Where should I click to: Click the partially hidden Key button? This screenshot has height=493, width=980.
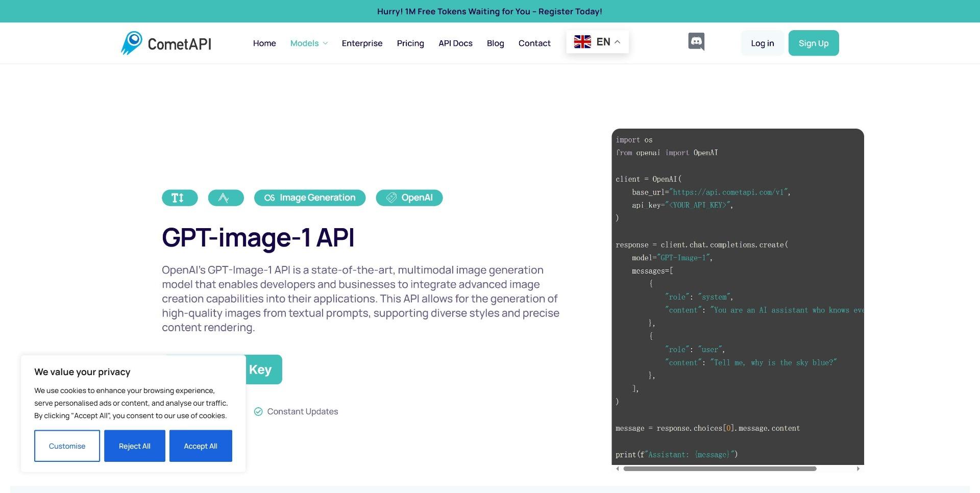(x=263, y=369)
